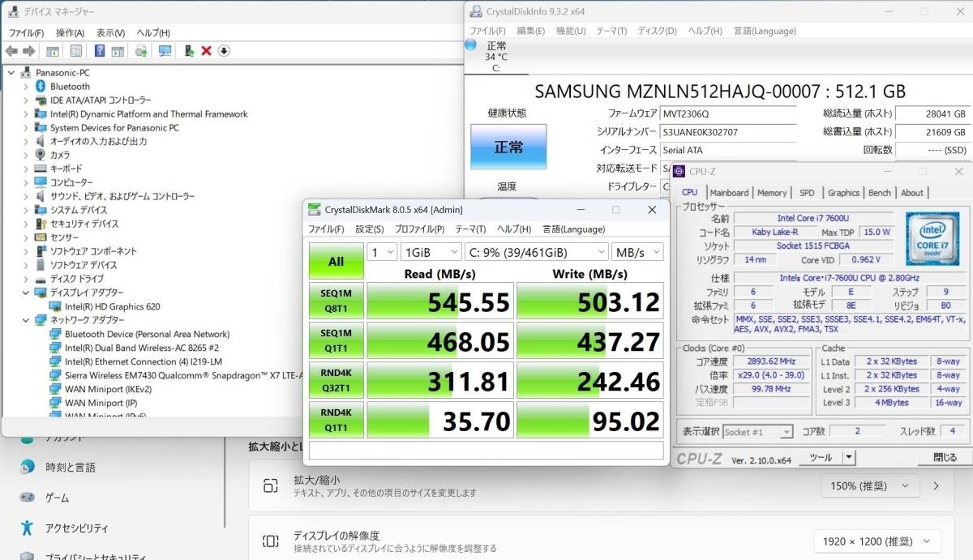Open the drive dropdown C: 9% (39/461GiB)
The height and width of the screenshot is (560, 973).
tap(536, 252)
